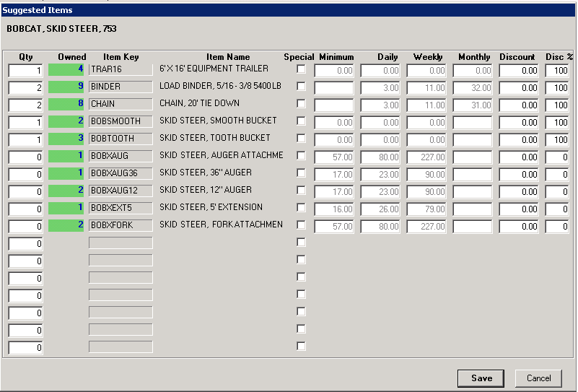Click Qty field for TRAR16 row

click(x=25, y=71)
